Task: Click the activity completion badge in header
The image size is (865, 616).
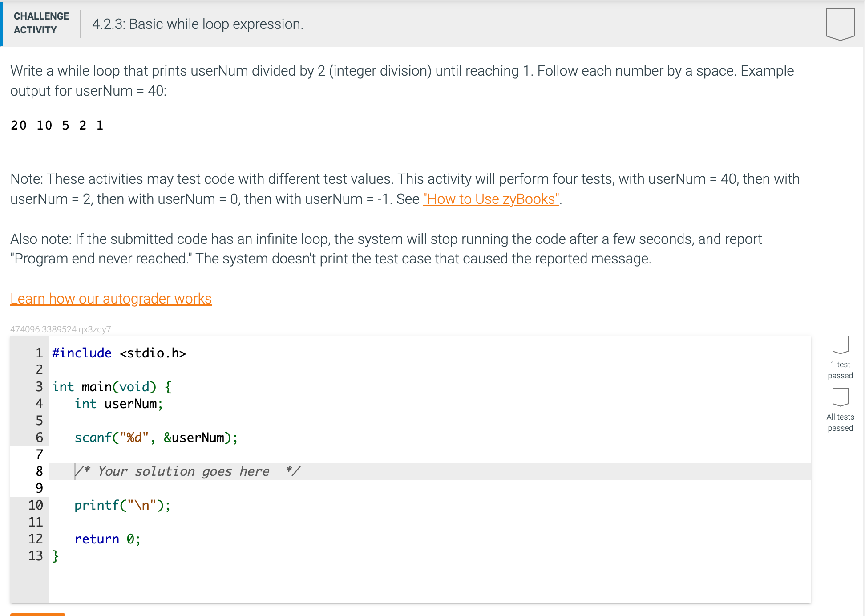Action: click(840, 23)
